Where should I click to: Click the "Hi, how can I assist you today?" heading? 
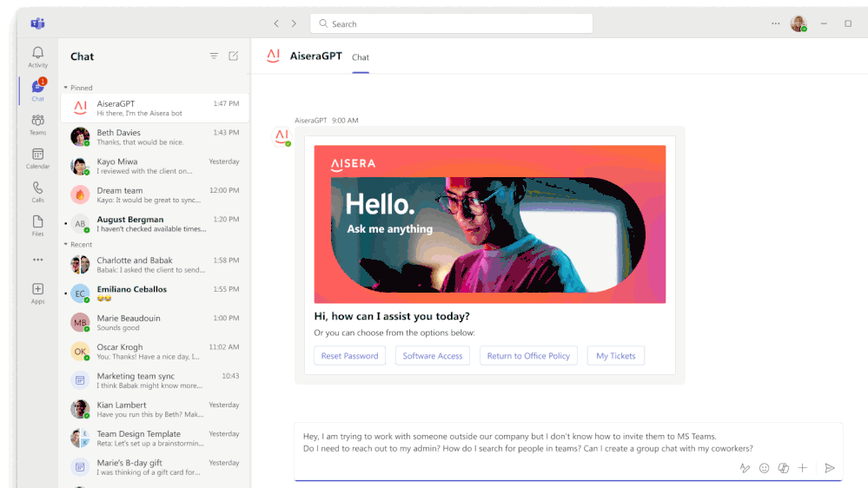pos(392,316)
